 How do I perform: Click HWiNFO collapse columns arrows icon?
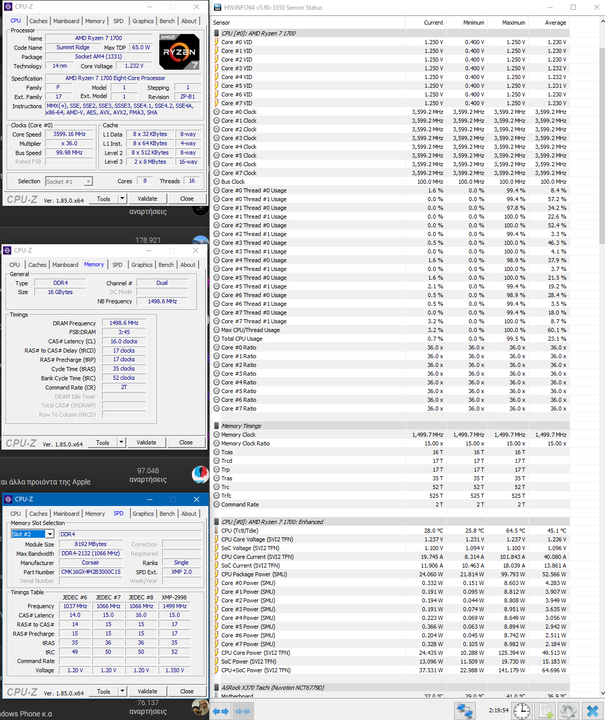click(242, 711)
